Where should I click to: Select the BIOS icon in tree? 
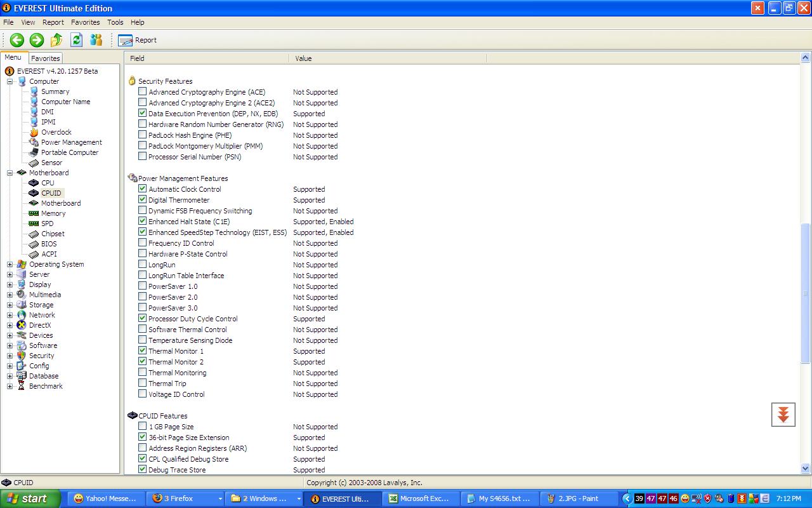pyautogui.click(x=34, y=244)
